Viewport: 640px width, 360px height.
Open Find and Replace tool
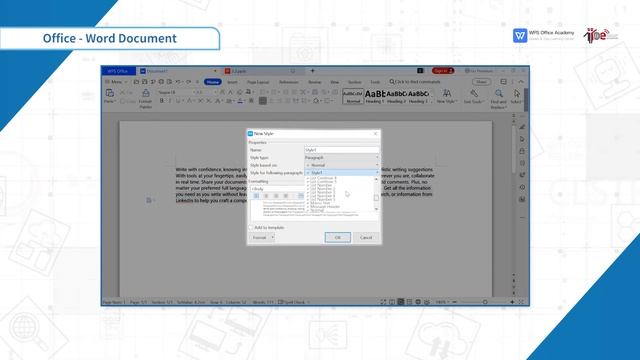(498, 99)
